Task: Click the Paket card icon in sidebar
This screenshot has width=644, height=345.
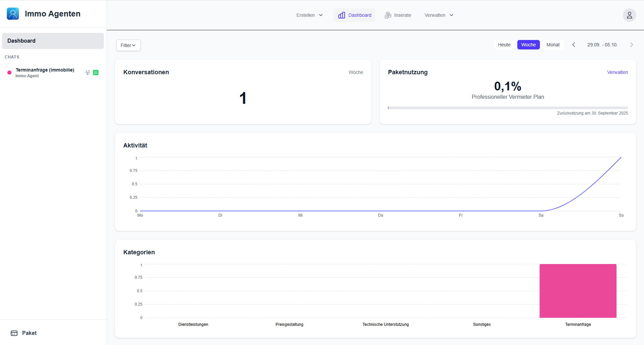Action: coord(14,333)
